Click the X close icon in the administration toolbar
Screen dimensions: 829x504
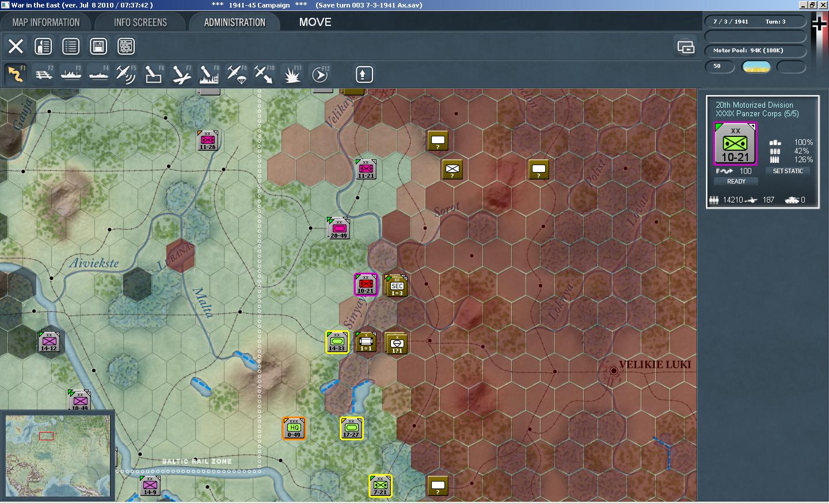tap(16, 46)
